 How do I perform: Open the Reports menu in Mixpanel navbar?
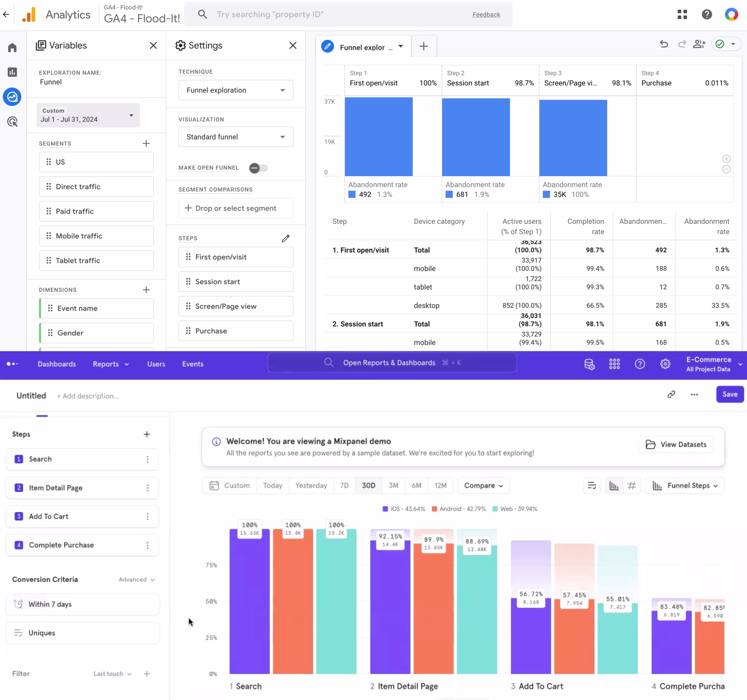pos(110,364)
